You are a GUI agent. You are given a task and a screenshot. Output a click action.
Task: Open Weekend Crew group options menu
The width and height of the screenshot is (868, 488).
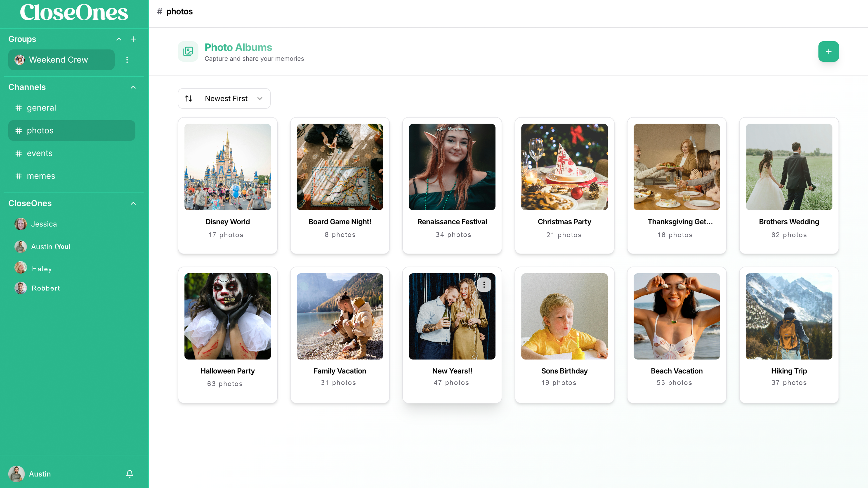(x=127, y=60)
